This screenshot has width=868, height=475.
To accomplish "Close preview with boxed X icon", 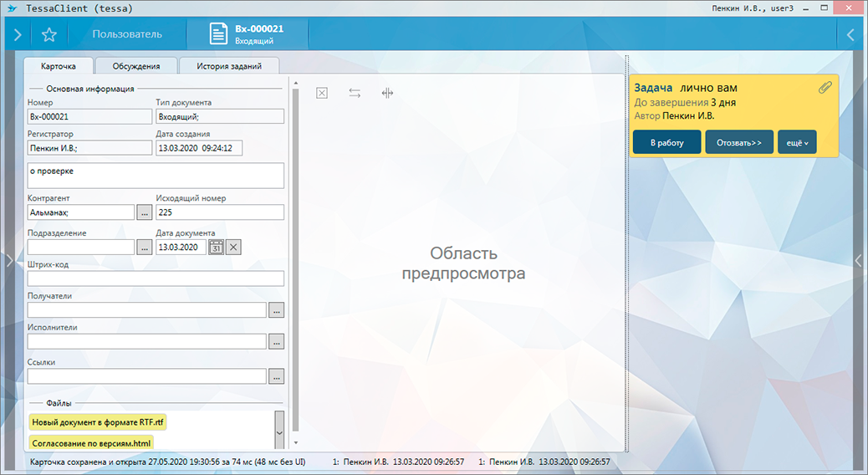I will click(321, 94).
